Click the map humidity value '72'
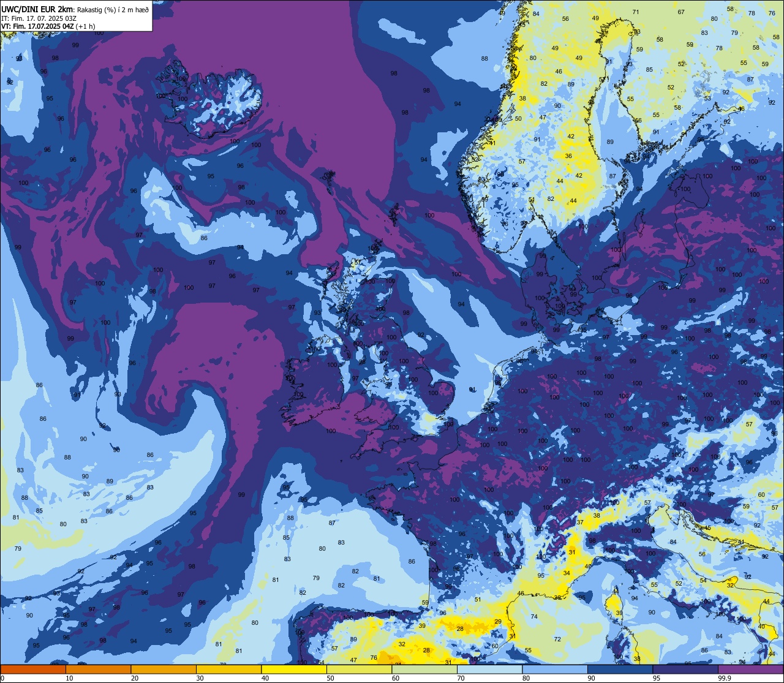The width and height of the screenshot is (784, 683). click(557, 640)
